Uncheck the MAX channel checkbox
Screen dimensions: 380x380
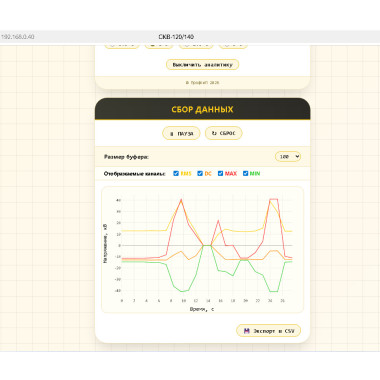220,173
